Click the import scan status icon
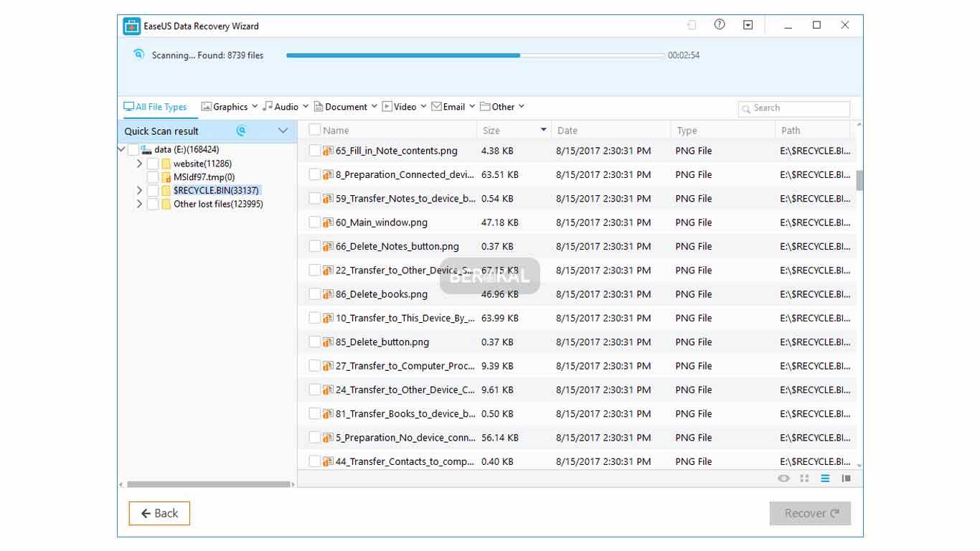The image size is (980, 551). 692,25
